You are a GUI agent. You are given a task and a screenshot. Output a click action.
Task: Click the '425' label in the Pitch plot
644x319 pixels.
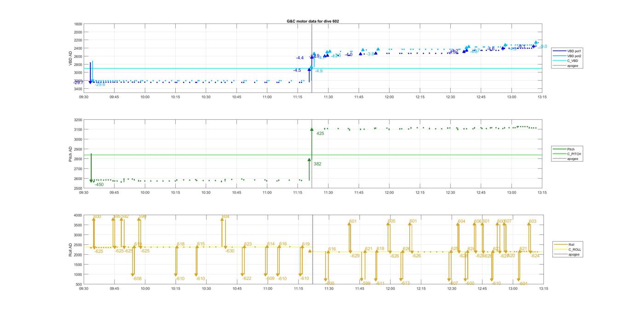click(x=320, y=133)
